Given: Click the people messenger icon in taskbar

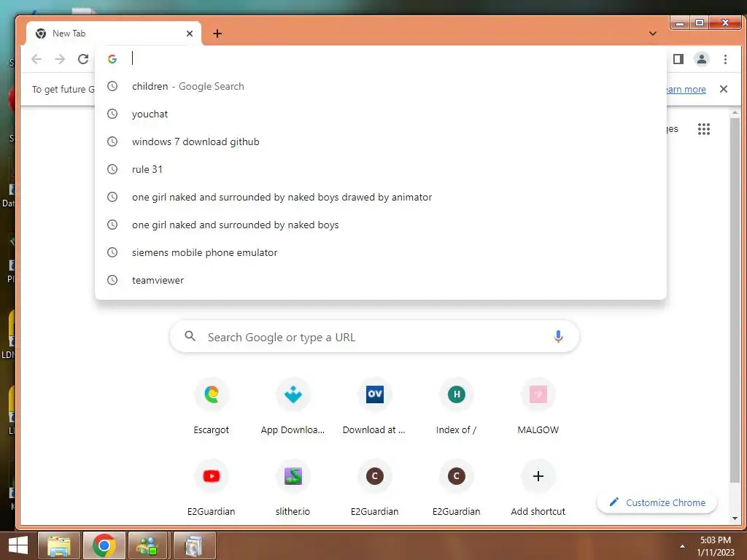Looking at the screenshot, I should click(147, 545).
